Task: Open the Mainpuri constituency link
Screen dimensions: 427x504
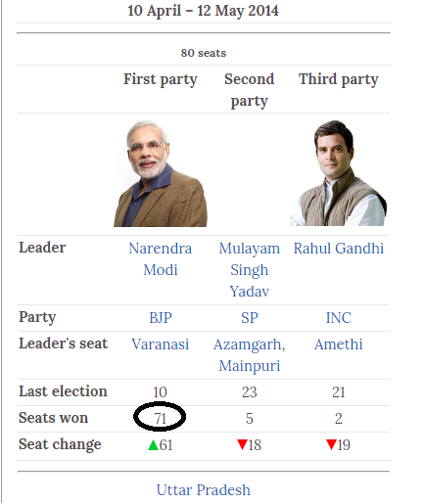Action: [250, 366]
